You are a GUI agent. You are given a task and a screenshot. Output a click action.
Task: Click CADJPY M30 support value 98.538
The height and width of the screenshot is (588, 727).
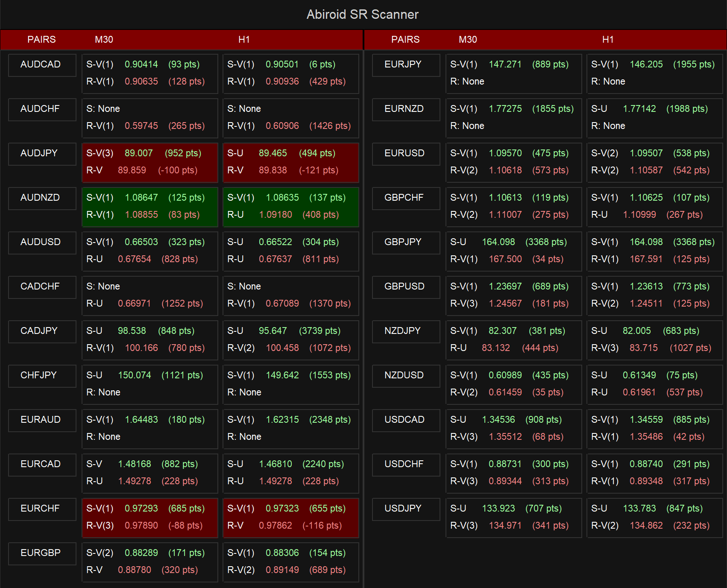pyautogui.click(x=132, y=331)
